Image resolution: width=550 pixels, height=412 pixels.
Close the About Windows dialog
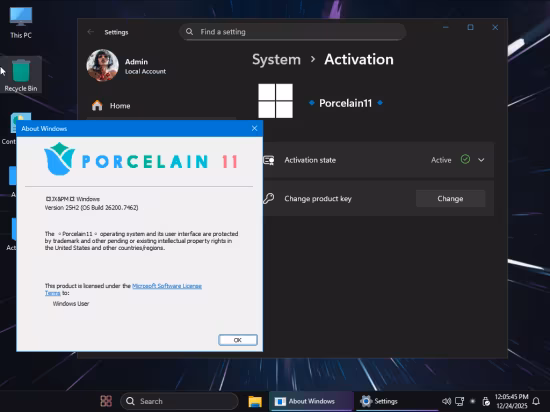click(255, 128)
